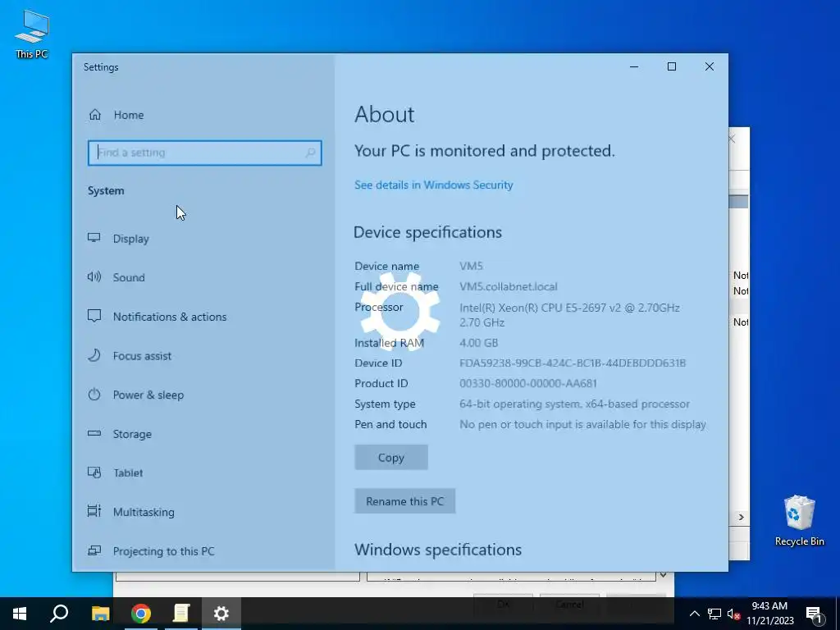The width and height of the screenshot is (840, 630).
Task: Select the VM5.collabnet.local full device name
Action: click(509, 286)
